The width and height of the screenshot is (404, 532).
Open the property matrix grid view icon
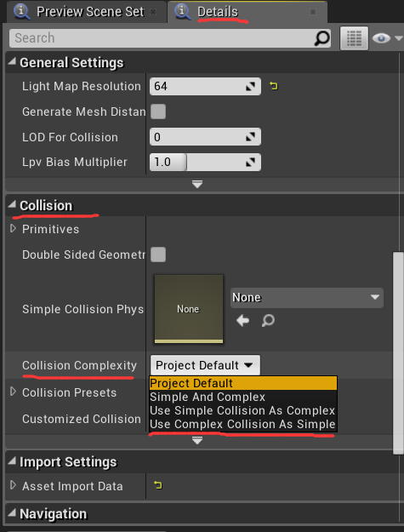[354, 38]
